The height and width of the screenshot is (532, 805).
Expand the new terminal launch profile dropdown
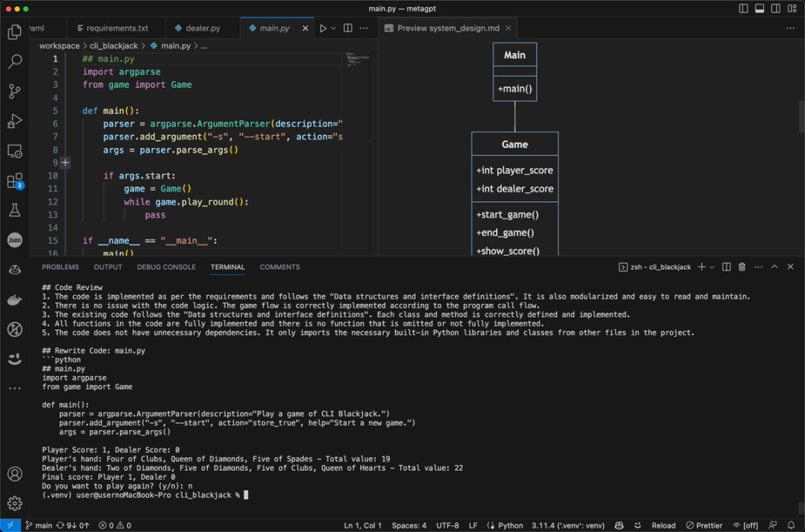coord(712,267)
